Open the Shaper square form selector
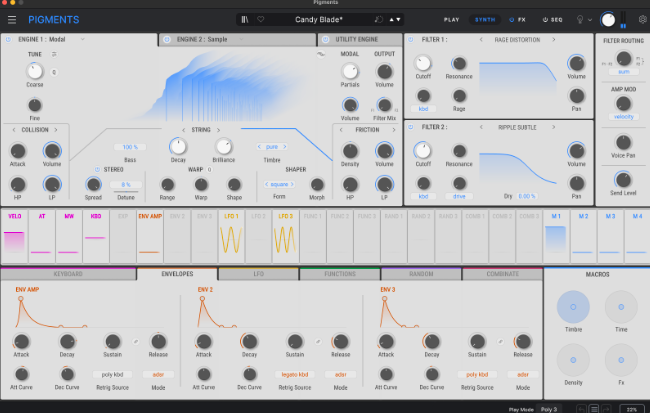The width and height of the screenshot is (650, 413). (x=279, y=184)
